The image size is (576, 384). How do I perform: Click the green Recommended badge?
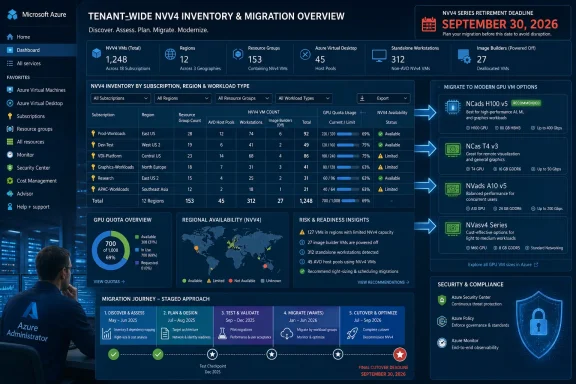tap(526, 103)
